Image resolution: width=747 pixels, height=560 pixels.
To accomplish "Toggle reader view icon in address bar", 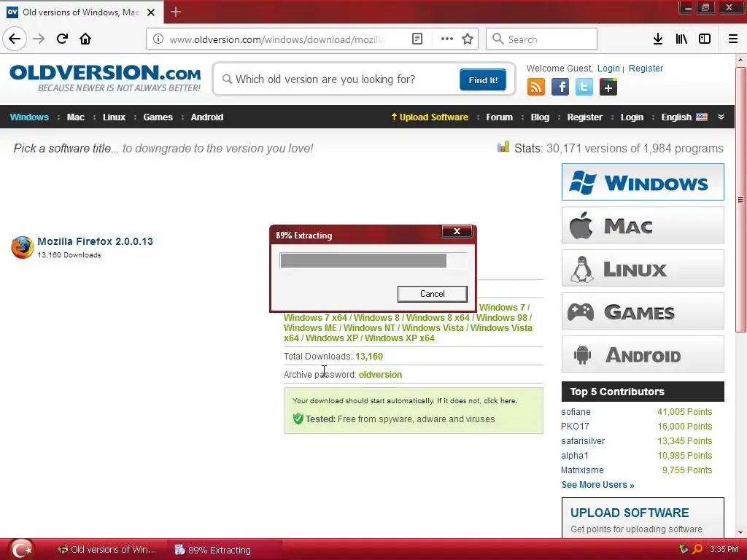I will tap(417, 39).
